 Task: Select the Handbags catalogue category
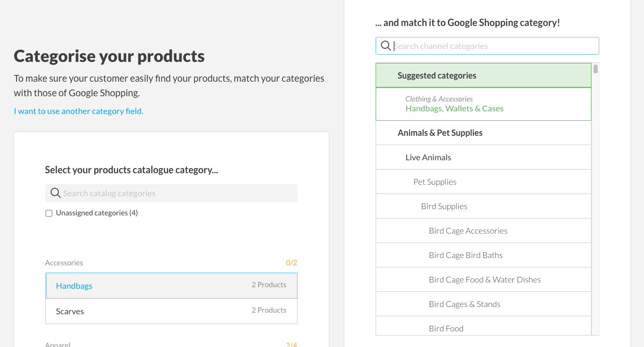[x=171, y=286]
